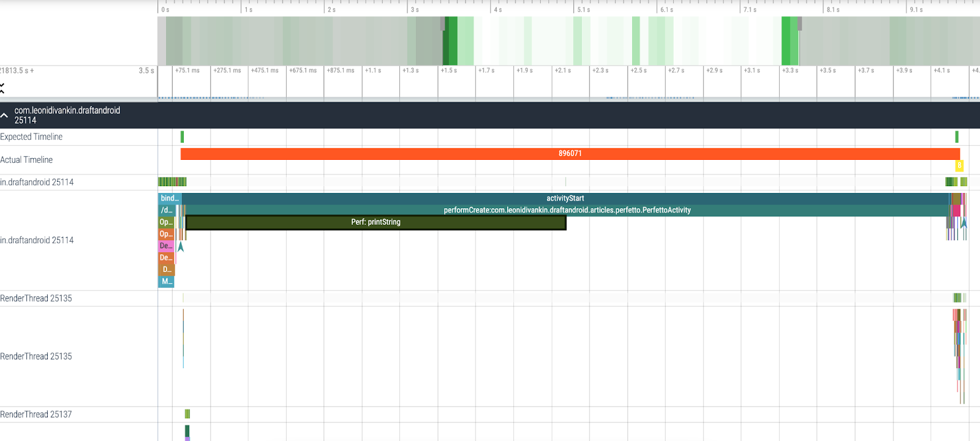Click the collapse-all tracks chevron icon
The width and height of the screenshot is (980, 441).
click(x=2, y=89)
